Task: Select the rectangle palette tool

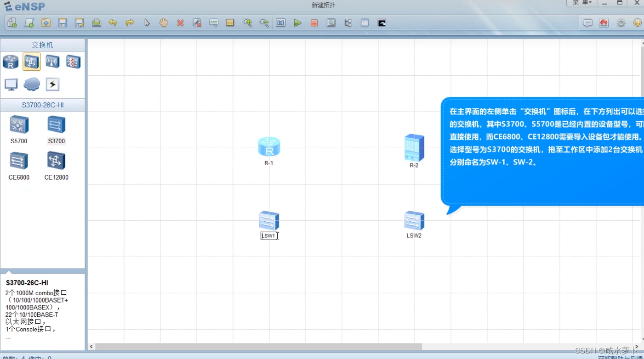Action: [x=230, y=22]
